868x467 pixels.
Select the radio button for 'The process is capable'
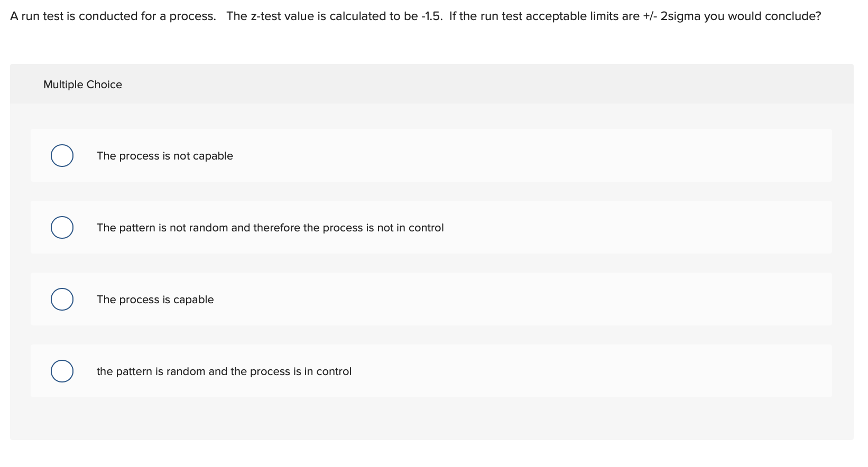pos(62,299)
